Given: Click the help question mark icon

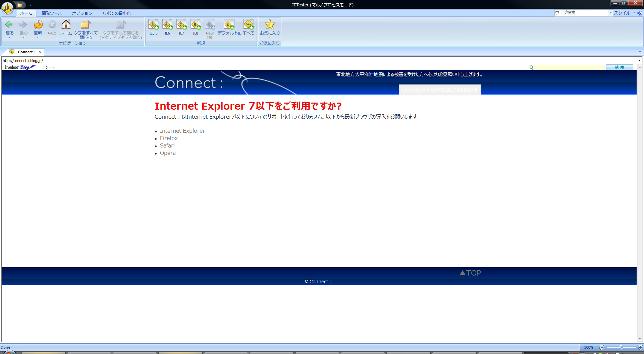Looking at the screenshot, I should [x=640, y=13].
